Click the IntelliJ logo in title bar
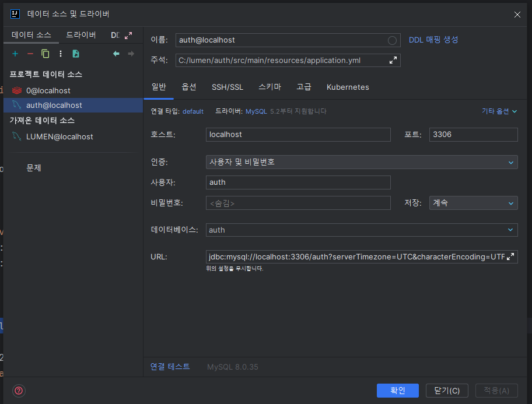This screenshot has height=404, width=532. (x=15, y=14)
